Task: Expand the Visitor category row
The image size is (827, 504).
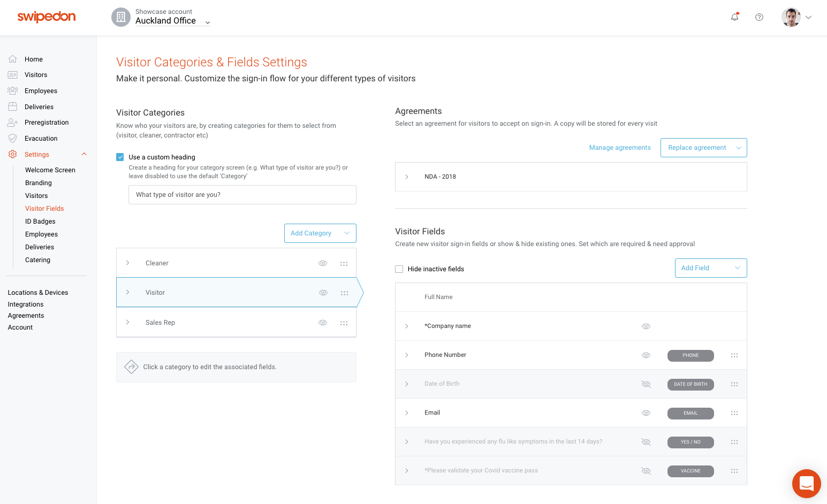Action: pos(128,292)
